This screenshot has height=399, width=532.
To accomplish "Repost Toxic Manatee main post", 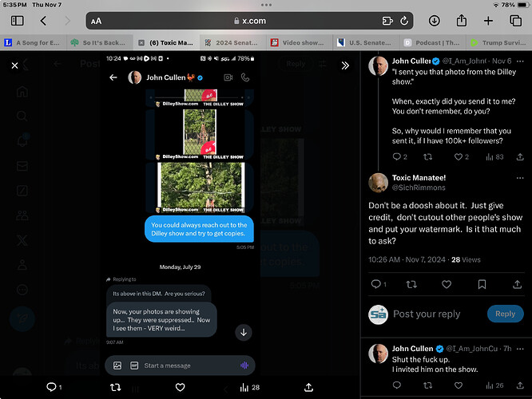I will pyautogui.click(x=411, y=284).
